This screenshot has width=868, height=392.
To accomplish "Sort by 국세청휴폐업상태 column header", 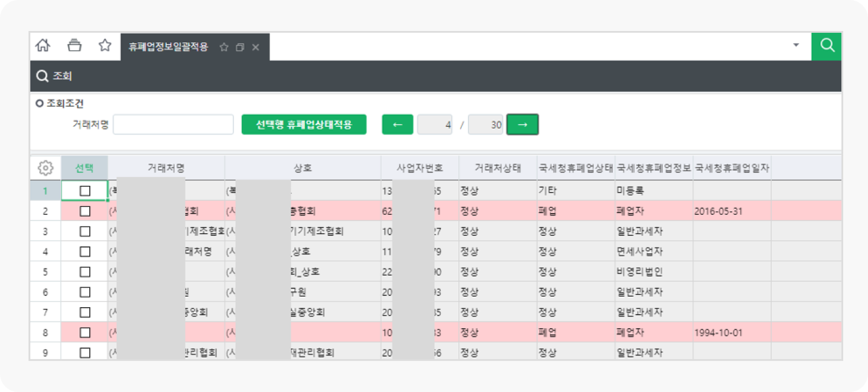I will 576,168.
